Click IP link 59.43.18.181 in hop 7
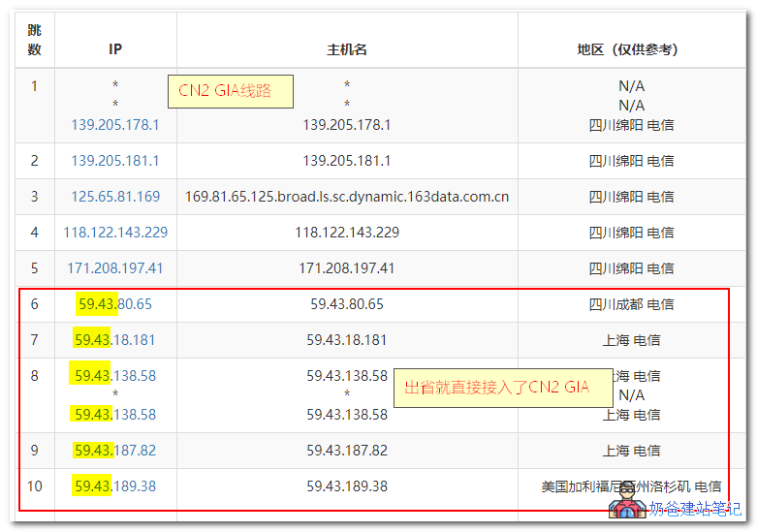Image resolution: width=757 pixels, height=532 pixels. tap(115, 340)
